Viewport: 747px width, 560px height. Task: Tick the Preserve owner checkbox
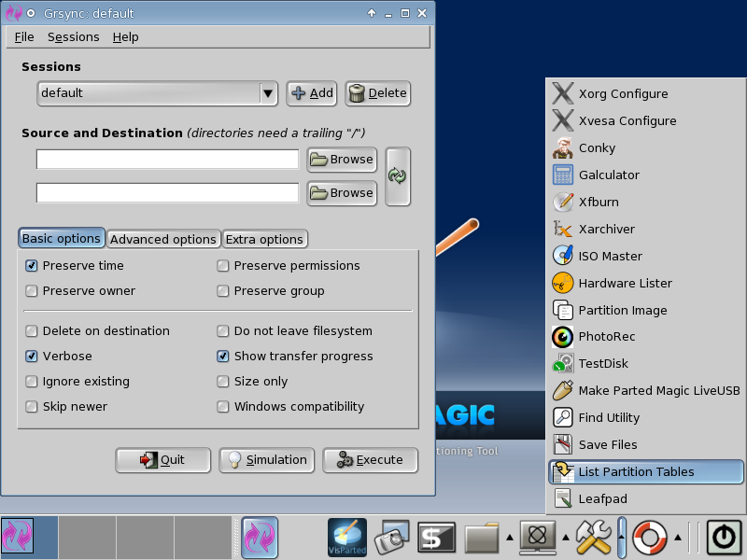click(x=32, y=290)
